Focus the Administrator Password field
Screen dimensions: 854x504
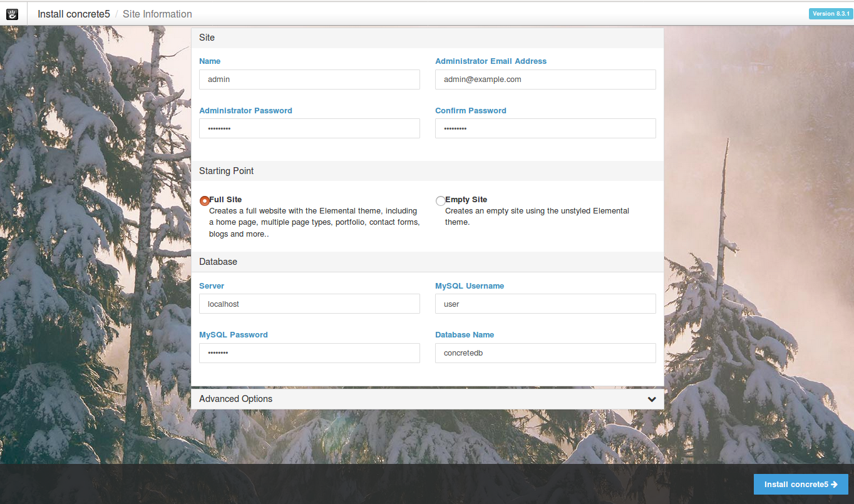[x=309, y=128]
